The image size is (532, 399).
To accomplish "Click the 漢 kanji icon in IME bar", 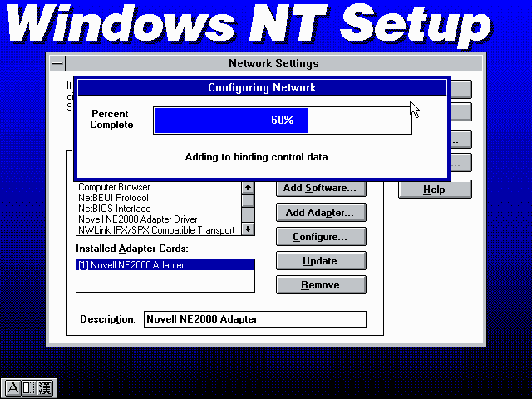I will [x=45, y=387].
